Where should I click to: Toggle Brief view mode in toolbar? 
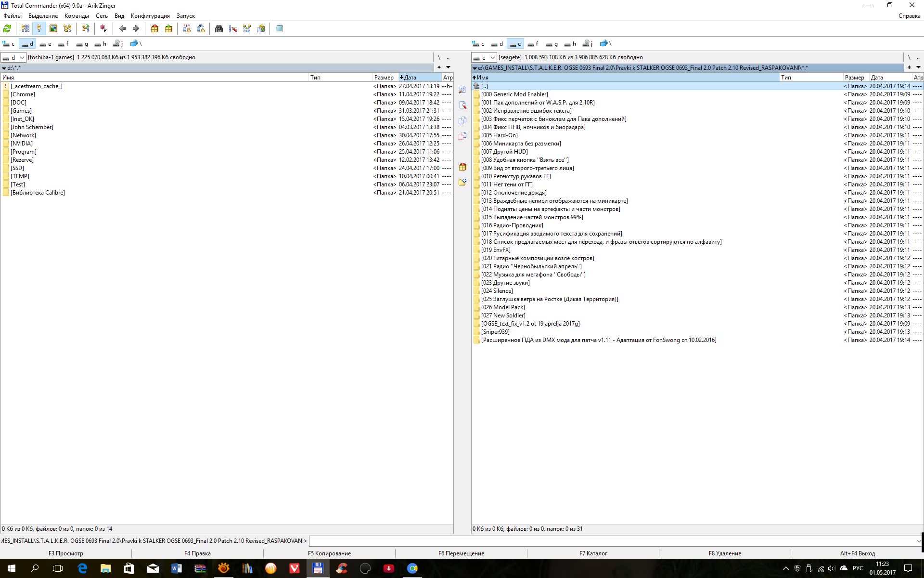pos(26,29)
